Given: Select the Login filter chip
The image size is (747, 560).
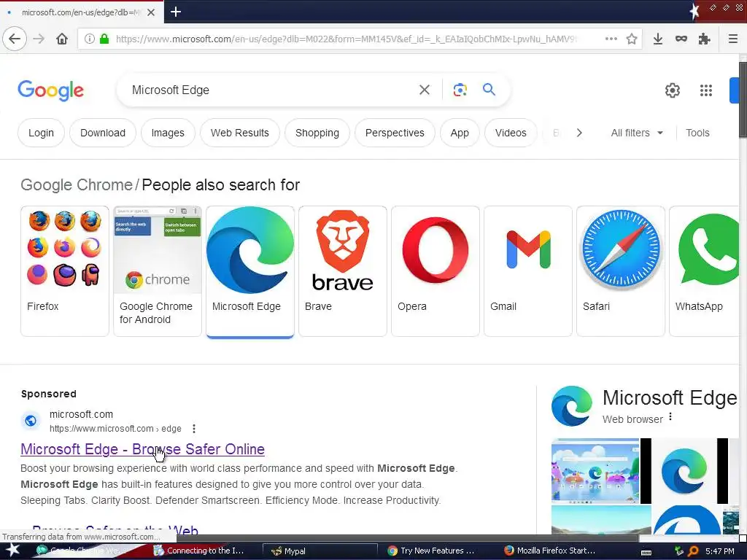Looking at the screenshot, I should pos(41,133).
